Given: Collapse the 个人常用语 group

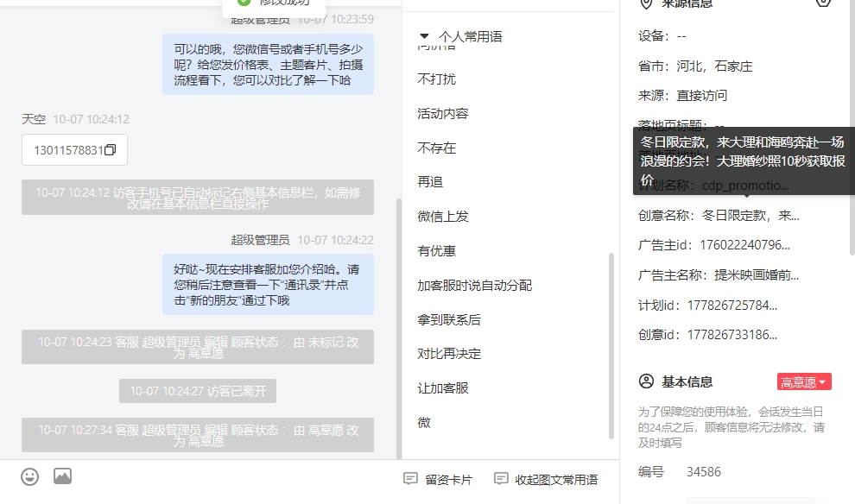Looking at the screenshot, I should [x=424, y=36].
